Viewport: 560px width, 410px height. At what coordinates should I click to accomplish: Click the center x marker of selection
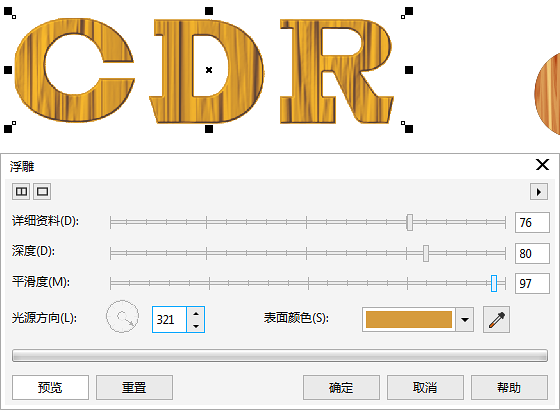pyautogui.click(x=209, y=70)
